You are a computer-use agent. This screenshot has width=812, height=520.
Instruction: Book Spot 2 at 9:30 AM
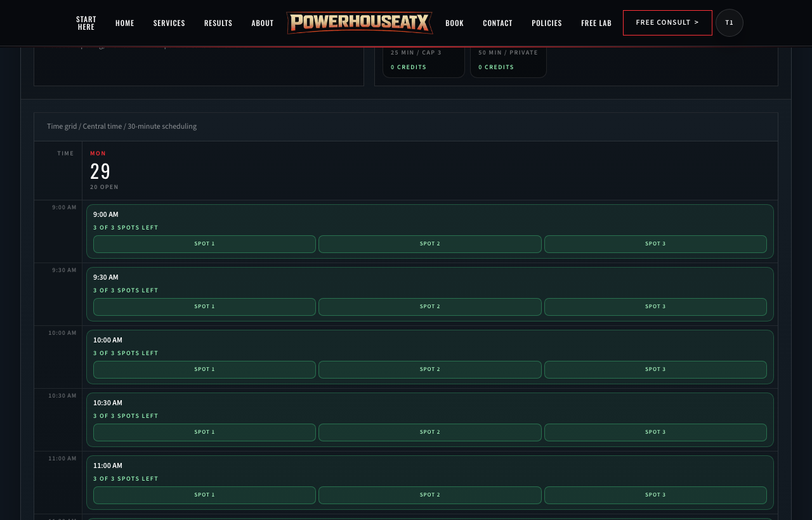click(x=430, y=307)
